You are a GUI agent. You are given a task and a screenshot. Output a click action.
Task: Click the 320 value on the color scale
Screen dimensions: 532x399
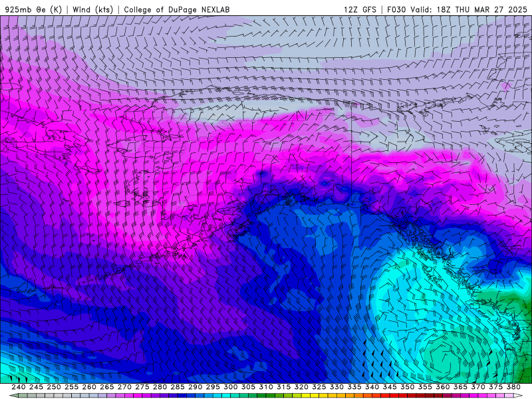(x=301, y=387)
